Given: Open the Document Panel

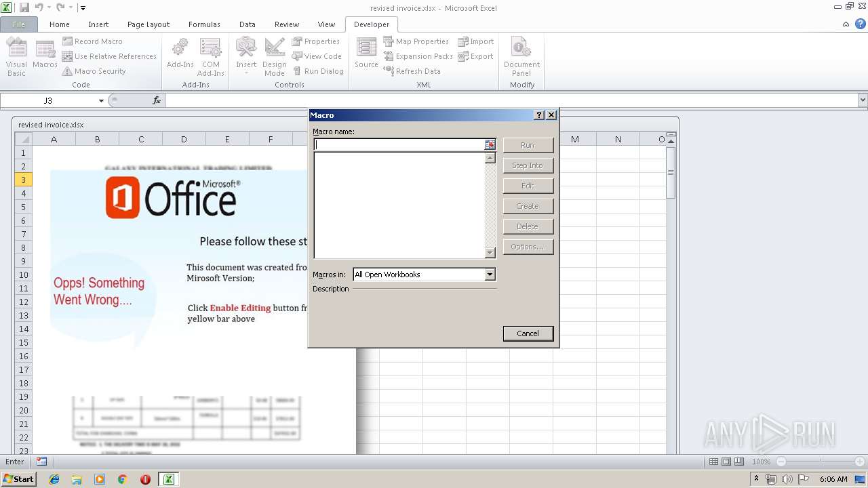Looking at the screenshot, I should 521,58.
